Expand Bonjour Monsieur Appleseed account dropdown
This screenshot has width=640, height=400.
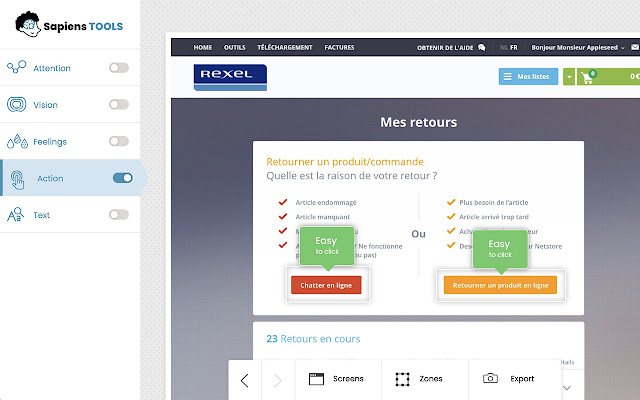tap(578, 48)
